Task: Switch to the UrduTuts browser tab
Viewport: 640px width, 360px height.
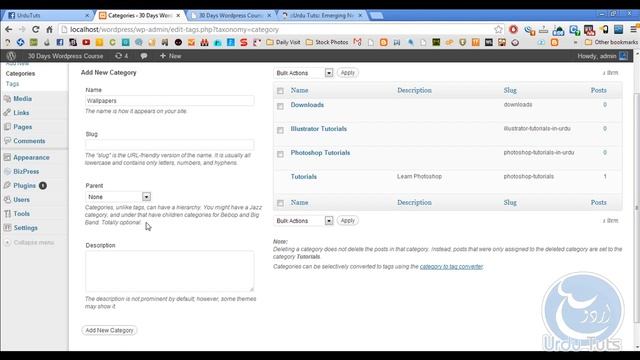Action: point(47,16)
